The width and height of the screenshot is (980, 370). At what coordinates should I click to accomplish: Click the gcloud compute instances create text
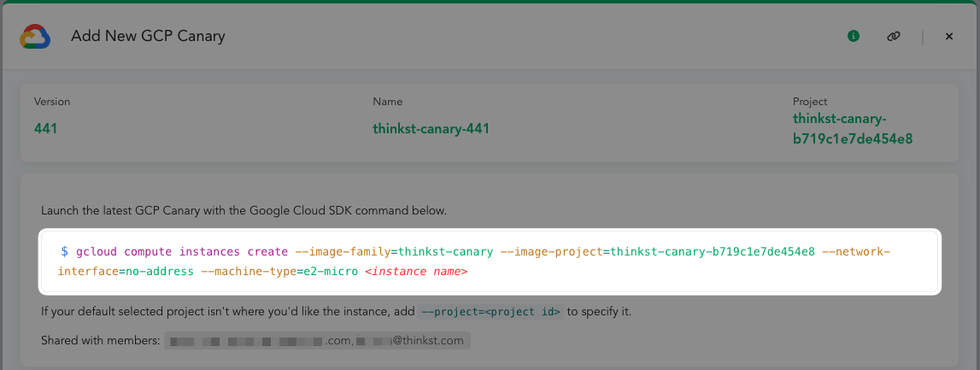tap(182, 252)
